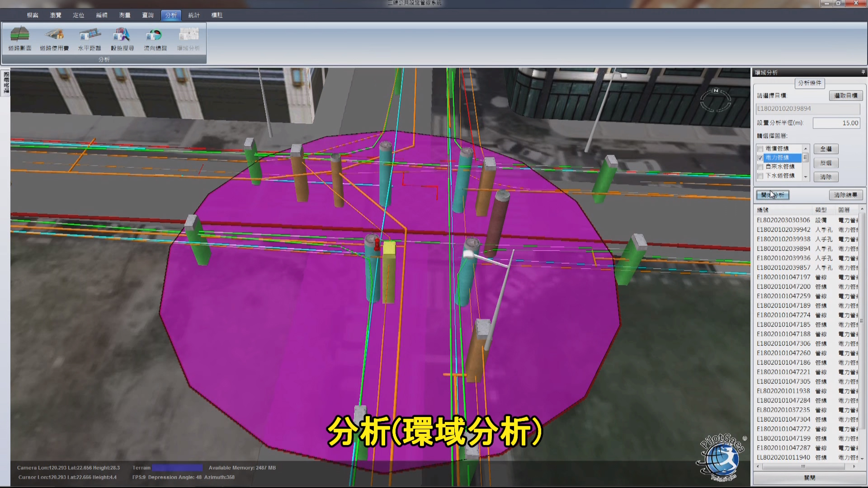Toggle the 電信管線 layer checkbox
This screenshot has height=488, width=868.
pos(760,149)
